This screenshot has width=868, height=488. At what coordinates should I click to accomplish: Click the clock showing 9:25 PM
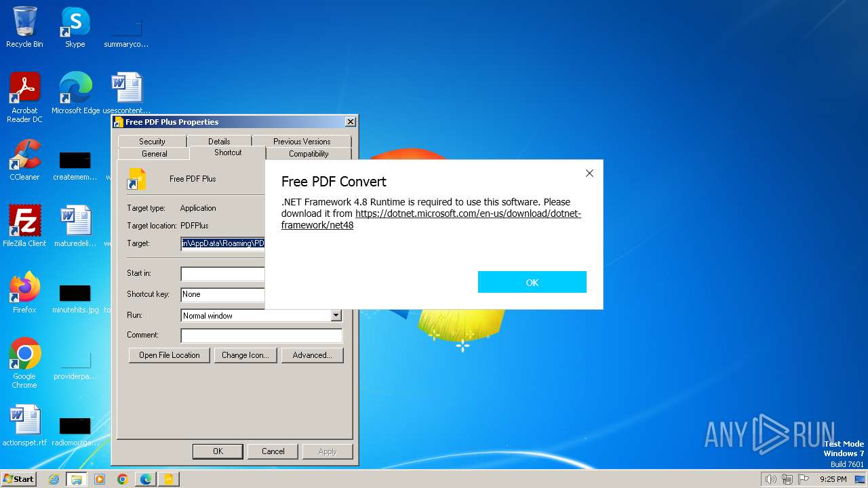833,479
